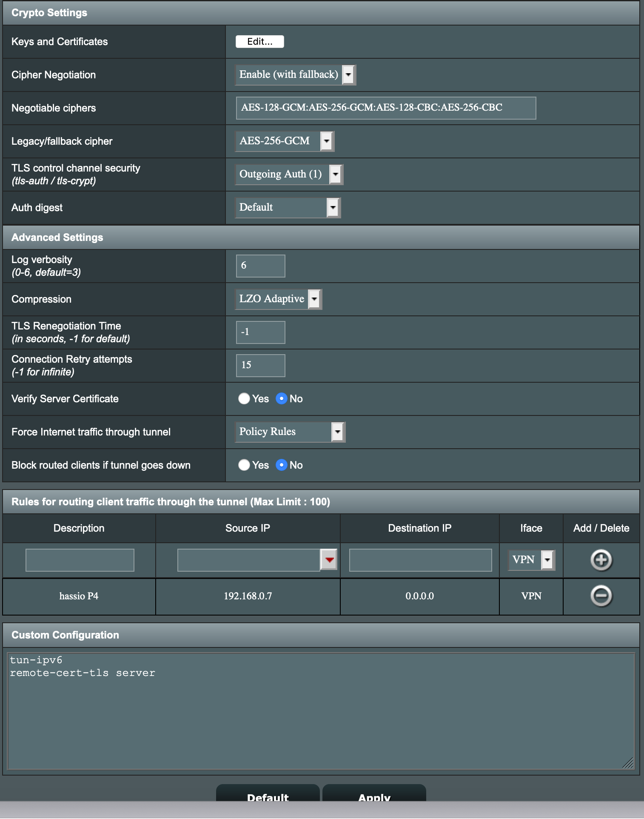Open the Iface VPN dropdown
The image size is (644, 819).
[x=531, y=560]
